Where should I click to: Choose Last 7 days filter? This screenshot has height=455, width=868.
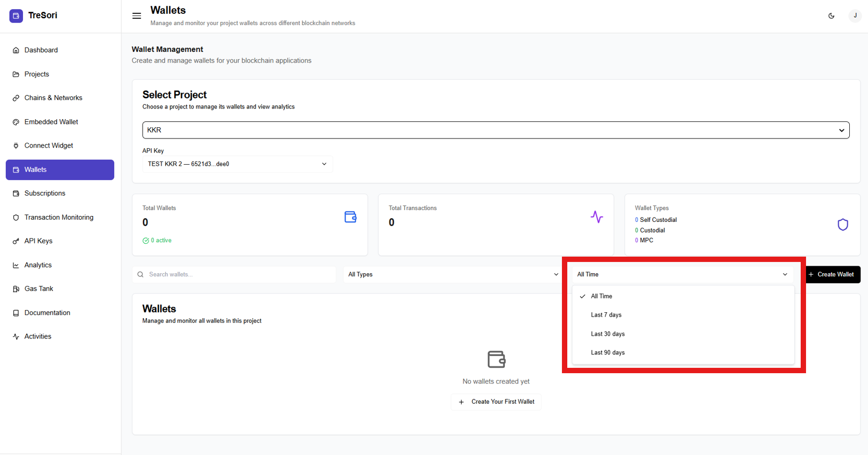tap(606, 315)
